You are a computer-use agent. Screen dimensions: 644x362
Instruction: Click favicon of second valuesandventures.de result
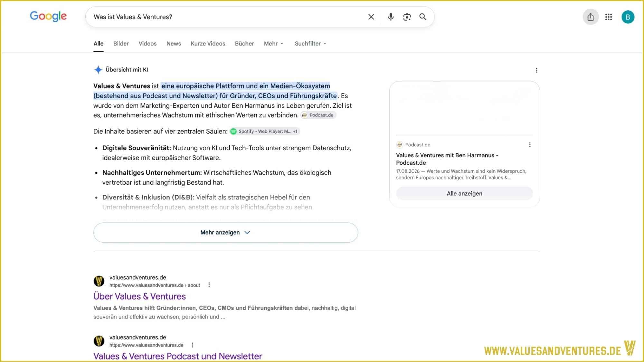click(x=99, y=341)
